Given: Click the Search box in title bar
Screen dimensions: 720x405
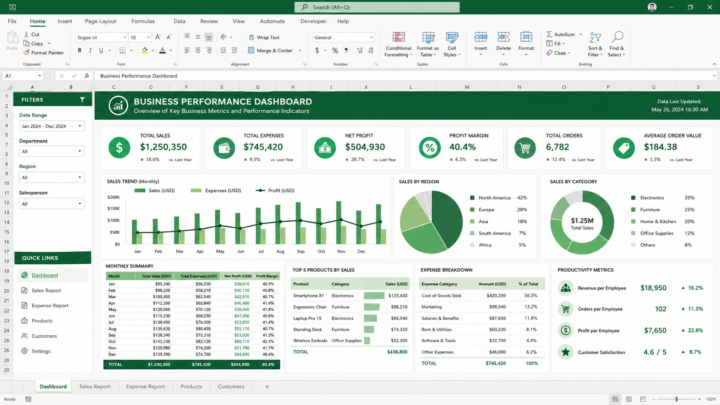Looking at the screenshot, I should point(377,7).
